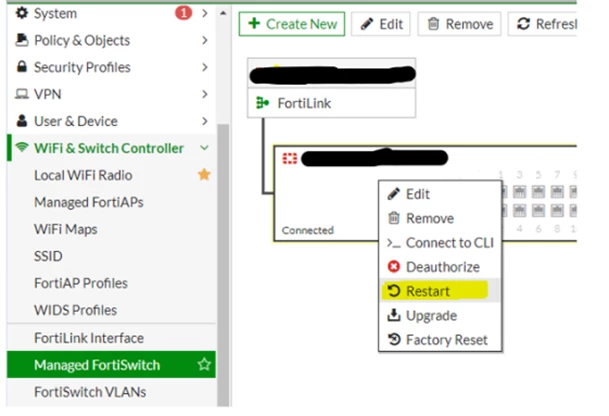
Task: Click the toolbar Edit pencil icon
Action: [x=367, y=24]
